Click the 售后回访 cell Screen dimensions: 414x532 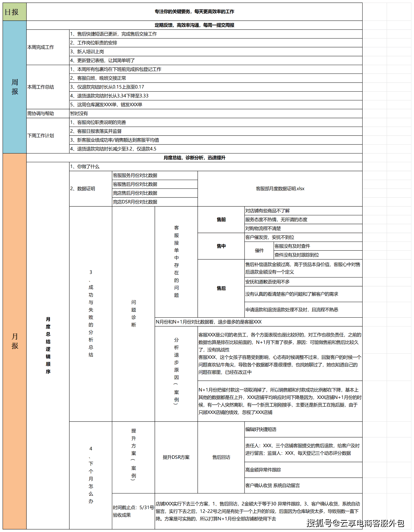221,457
